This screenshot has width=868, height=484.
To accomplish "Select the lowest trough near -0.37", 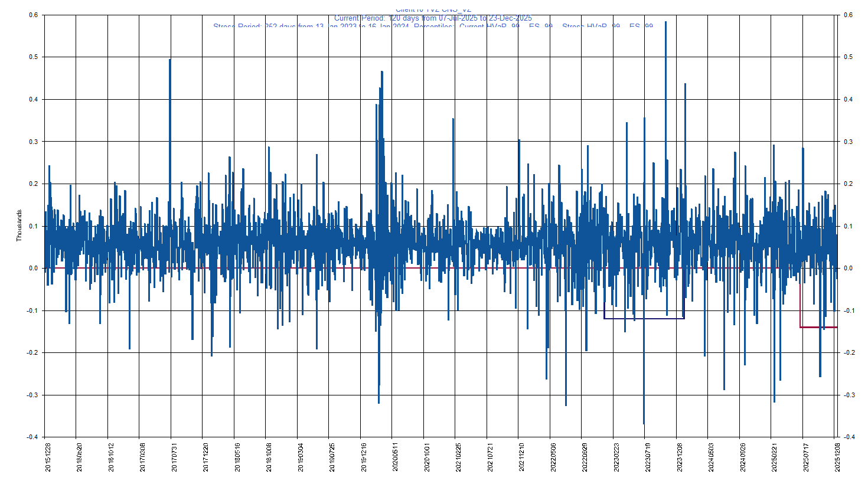I will point(644,423).
